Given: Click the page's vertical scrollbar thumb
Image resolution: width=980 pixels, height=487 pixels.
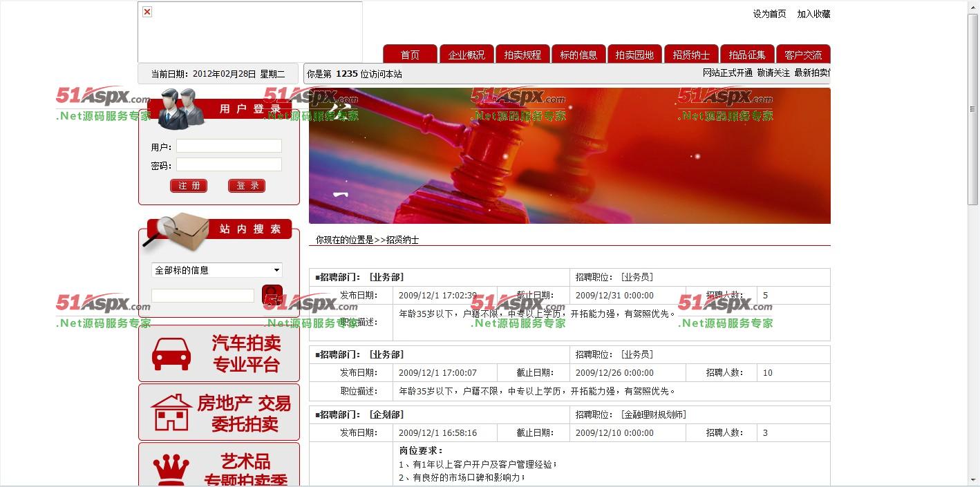Looking at the screenshot, I should coord(973,108).
